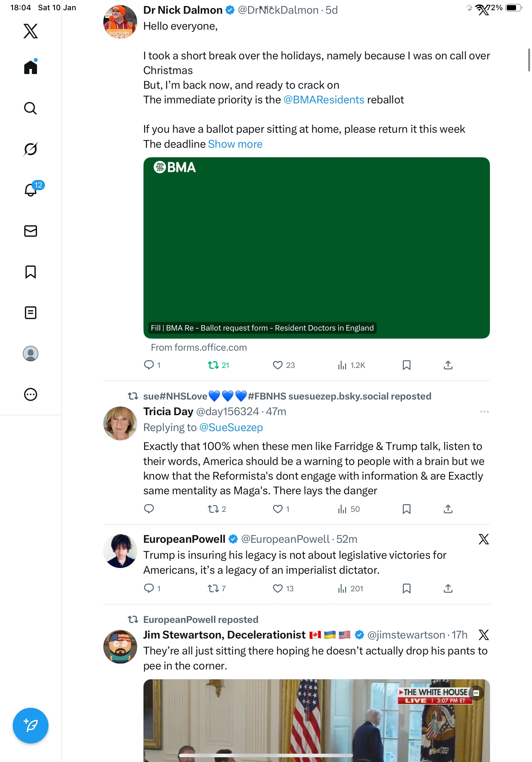
Task: Undo repost on Dr Nick Dalmon's post
Action: point(213,365)
